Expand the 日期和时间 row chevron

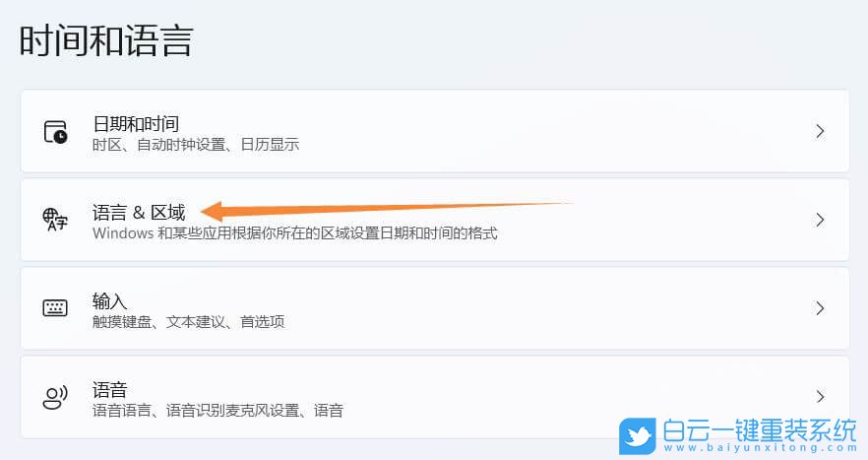[x=820, y=131]
